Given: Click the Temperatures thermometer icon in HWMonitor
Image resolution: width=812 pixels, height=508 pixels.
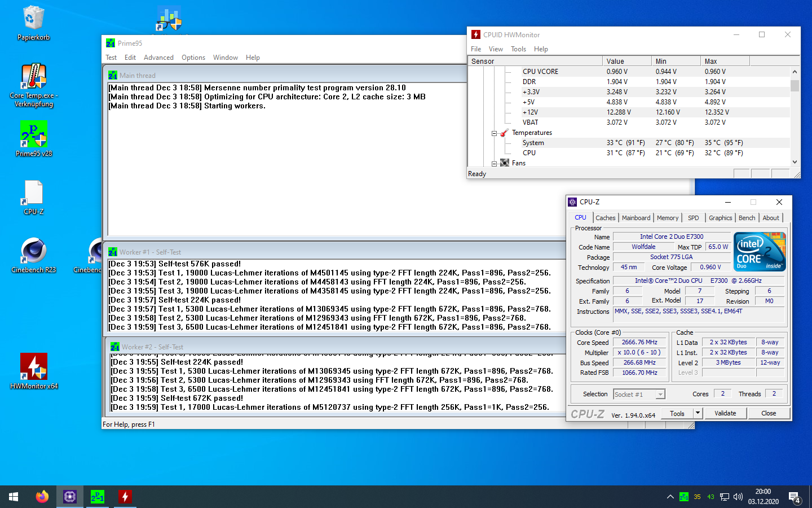Looking at the screenshot, I should coord(504,133).
